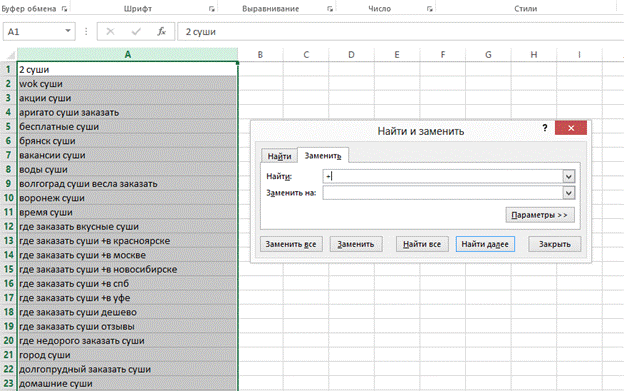624x391 pixels.
Task: Open the Заменить на field dropdown
Action: point(569,193)
